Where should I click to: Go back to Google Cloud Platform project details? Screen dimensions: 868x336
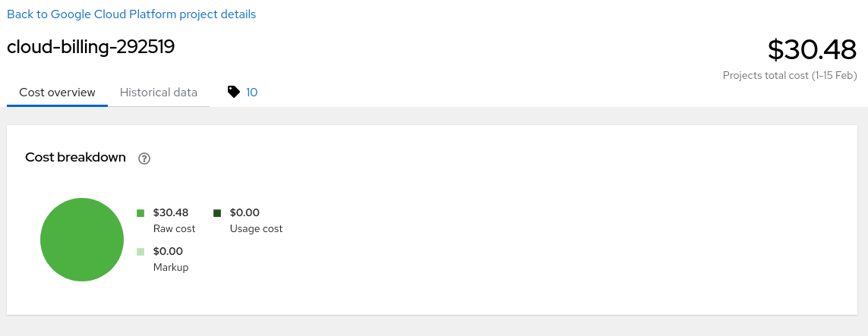[131, 14]
